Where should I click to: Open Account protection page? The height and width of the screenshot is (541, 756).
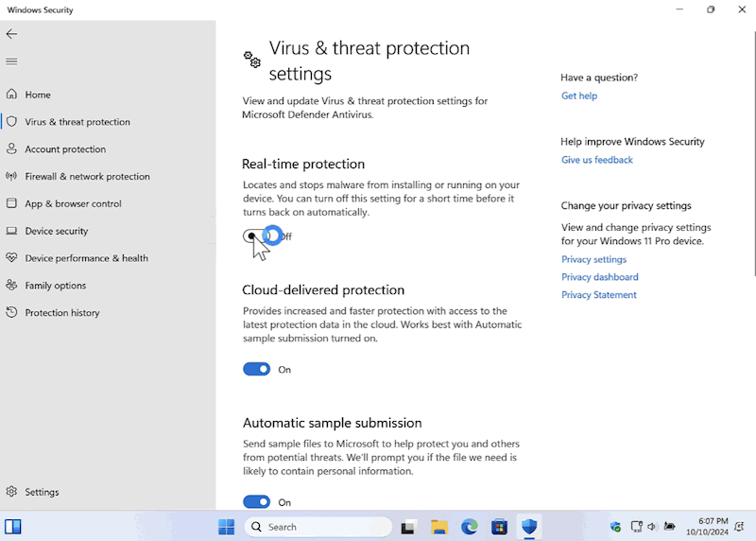[x=108, y=148]
